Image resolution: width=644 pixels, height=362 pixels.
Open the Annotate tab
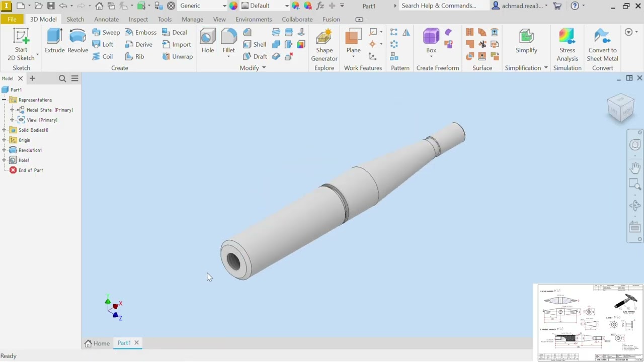106,19
